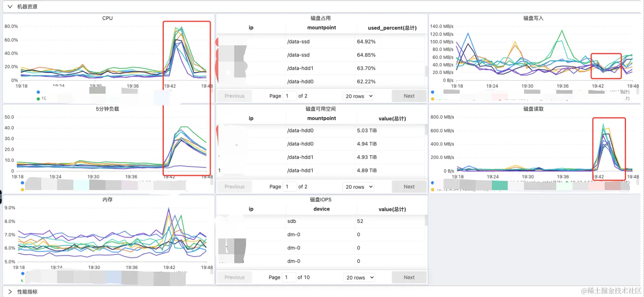Select /data-hdd0 in the 4.94 TiB row
The width and height of the screenshot is (644, 297).
point(300,144)
